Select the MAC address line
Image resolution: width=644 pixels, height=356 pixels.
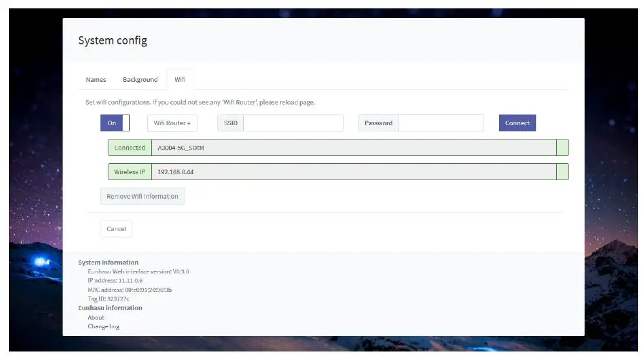130,290
